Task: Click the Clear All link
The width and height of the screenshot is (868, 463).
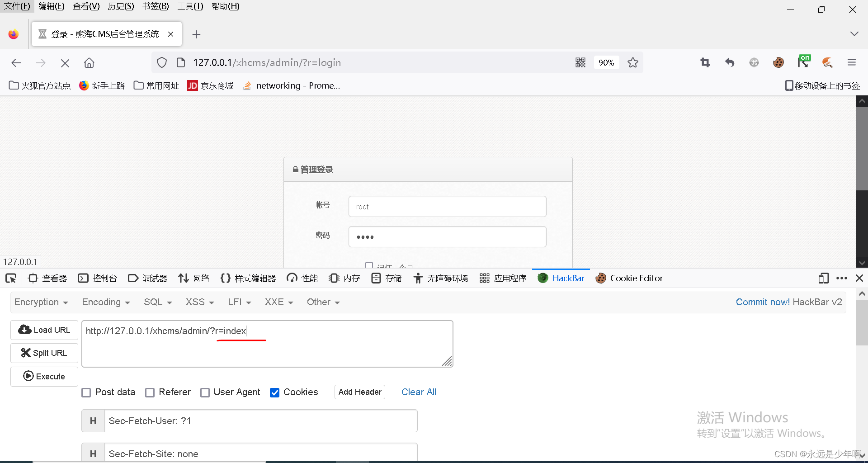Action: point(419,392)
